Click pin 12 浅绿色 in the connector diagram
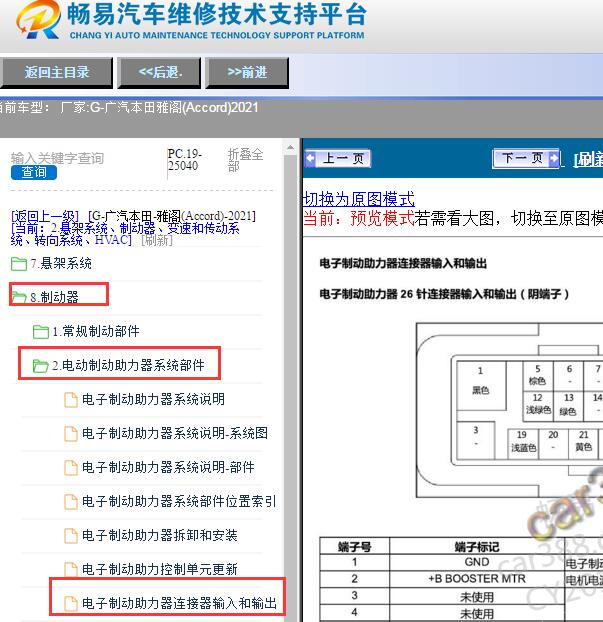Viewport: 603px width, 622px height. pyautogui.click(x=538, y=405)
